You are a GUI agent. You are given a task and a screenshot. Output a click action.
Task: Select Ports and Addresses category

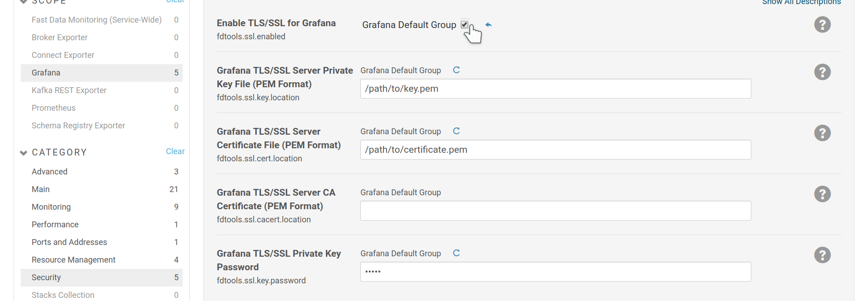[102, 242]
